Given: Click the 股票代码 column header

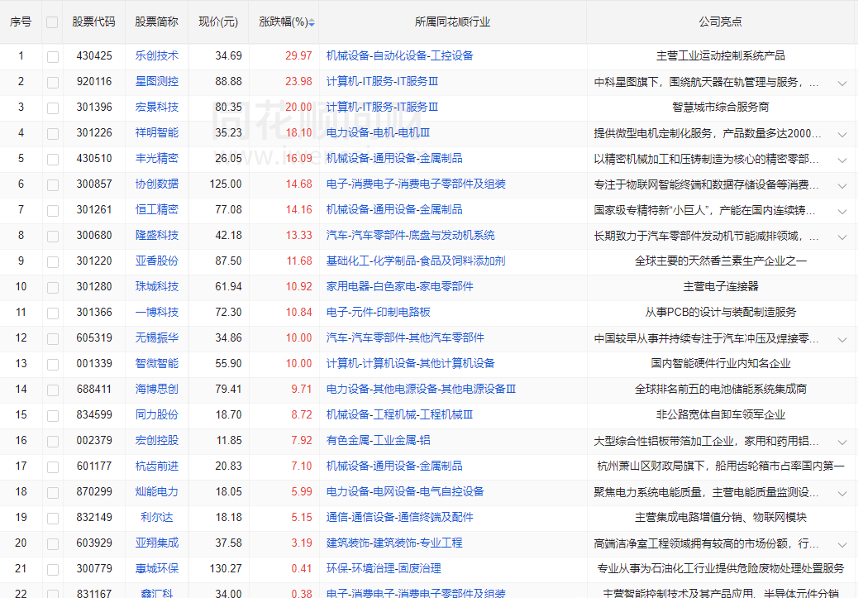Looking at the screenshot, I should 93,22.
